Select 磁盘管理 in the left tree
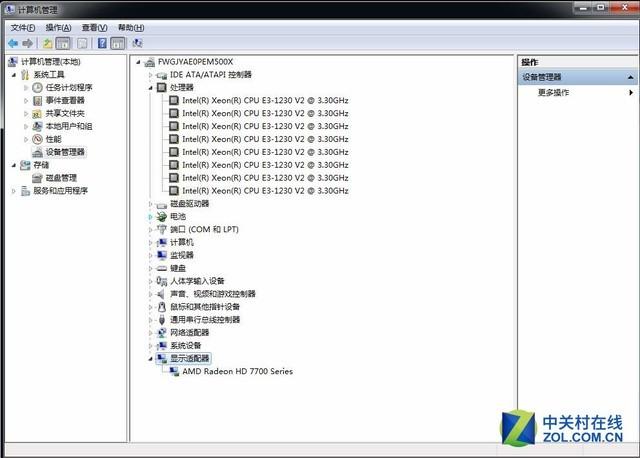 (60, 178)
